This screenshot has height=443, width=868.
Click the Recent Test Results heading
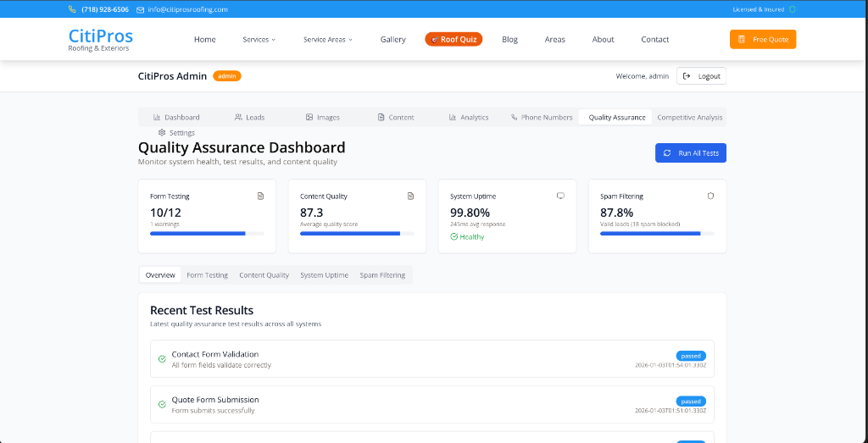pos(202,310)
